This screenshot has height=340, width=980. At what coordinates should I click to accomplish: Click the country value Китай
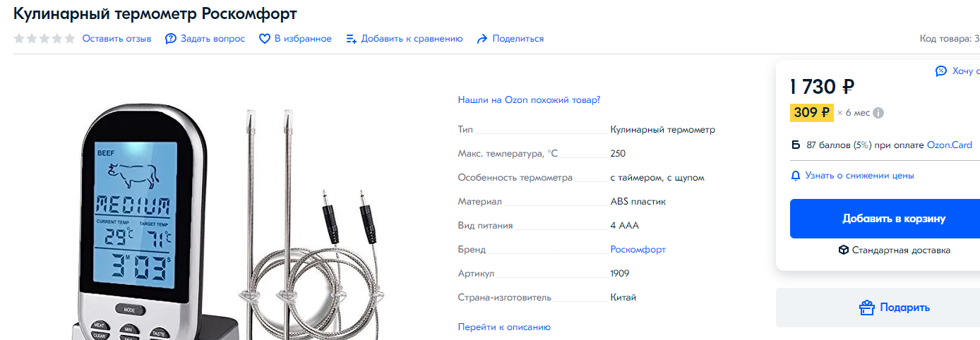coord(623,298)
